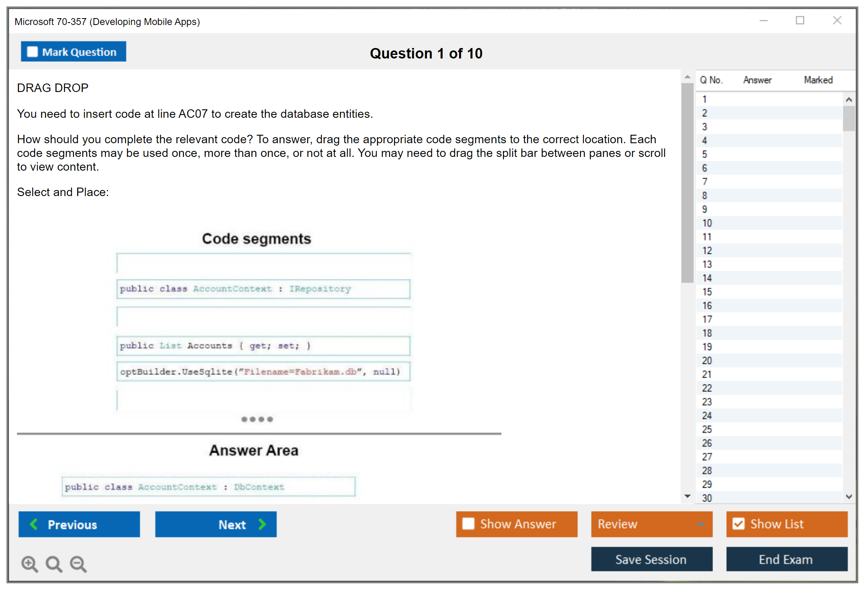Viewport: 868px width, 593px height.
Task: Uncheck the Show List checkbox
Action: point(738,524)
